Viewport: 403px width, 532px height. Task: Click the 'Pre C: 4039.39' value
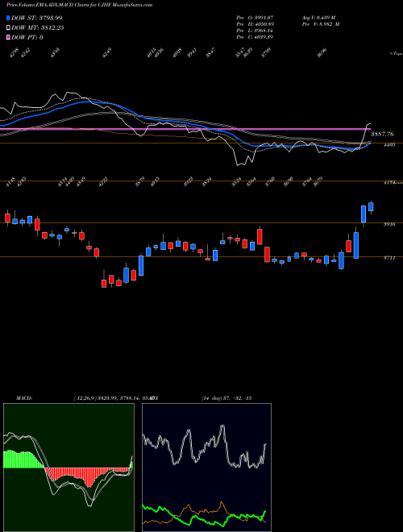tap(255, 37)
